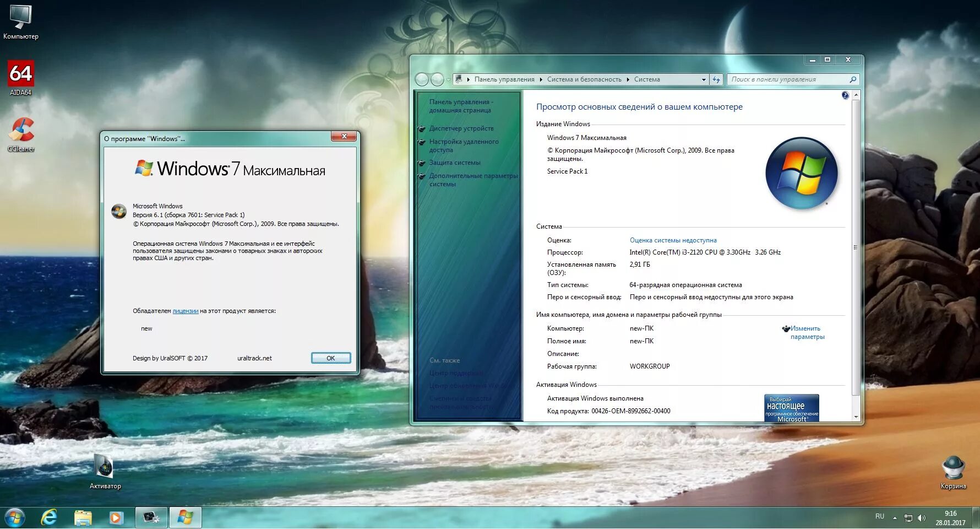Open Windows Explorer from the taskbar

[83, 518]
